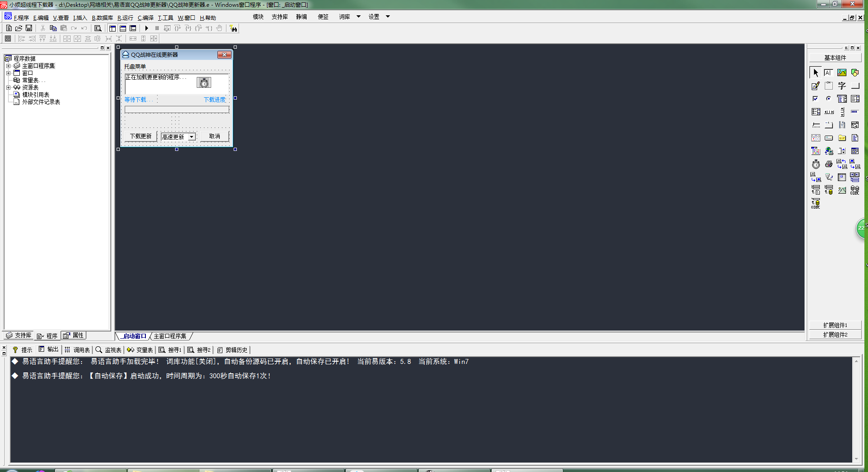
Task: Select the 模块引用表 tree item
Action: (x=36, y=95)
